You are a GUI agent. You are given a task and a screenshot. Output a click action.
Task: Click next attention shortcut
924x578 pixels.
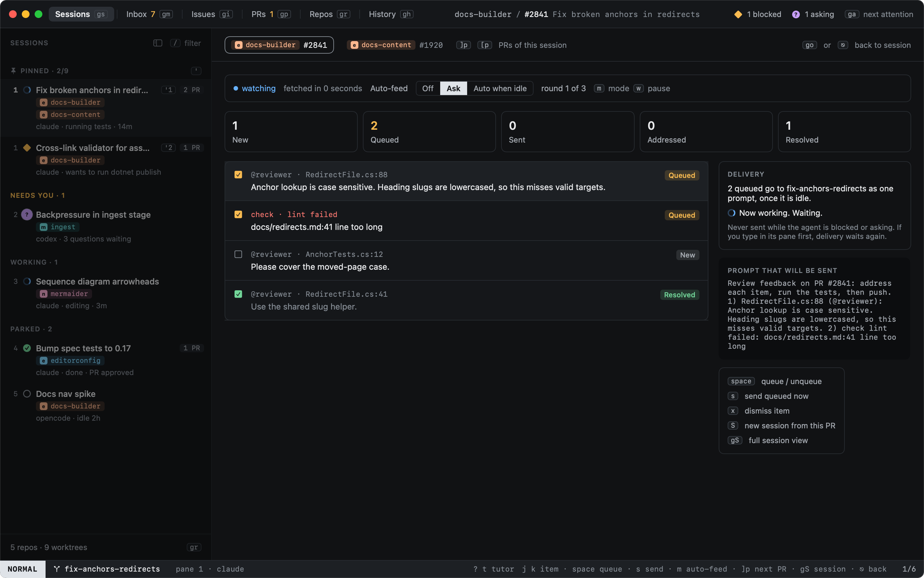coord(879,14)
